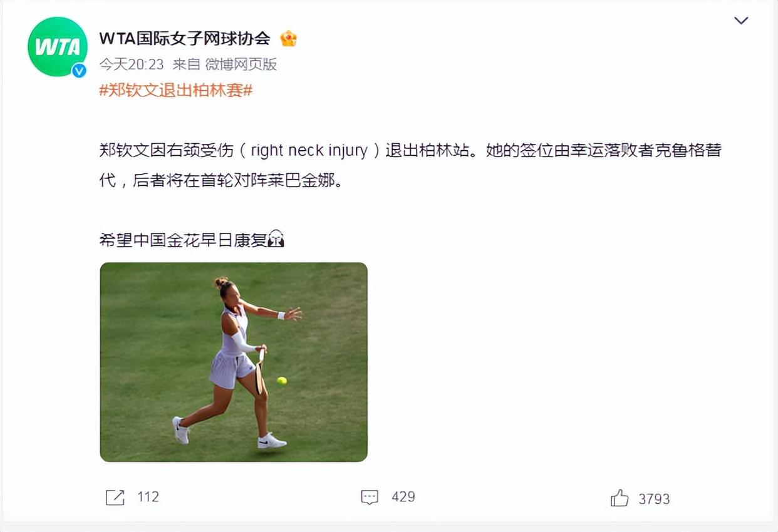Expand the post options chevron
The height and width of the screenshot is (532, 778).
[x=741, y=21]
